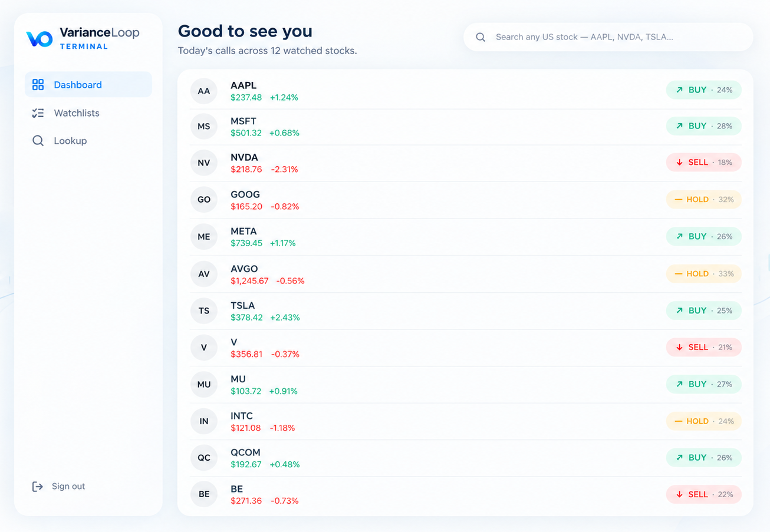Click the Watchlists checklist icon
This screenshot has width=770, height=532.
point(38,113)
